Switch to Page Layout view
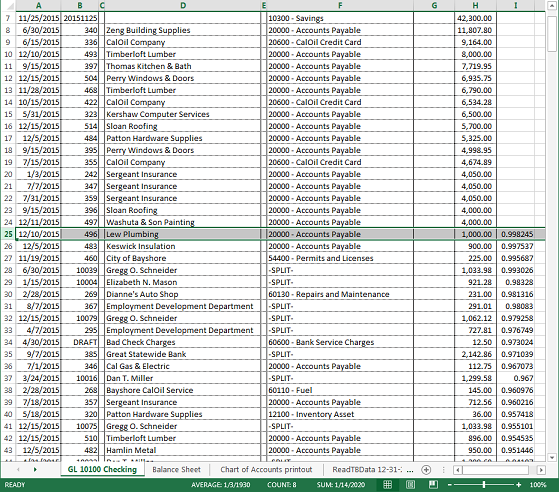This screenshot has width=559, height=492. [410, 485]
